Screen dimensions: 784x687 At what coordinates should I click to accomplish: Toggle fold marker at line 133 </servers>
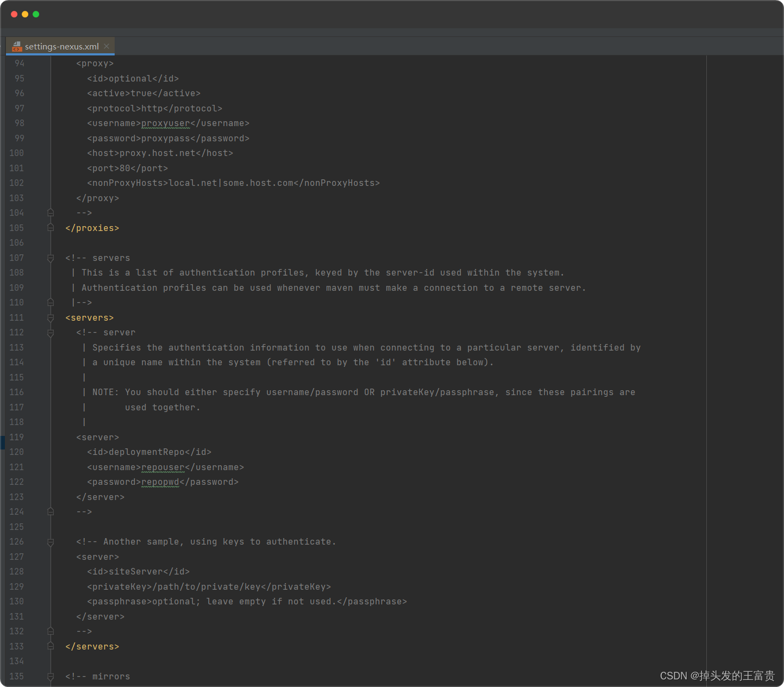[x=51, y=646]
